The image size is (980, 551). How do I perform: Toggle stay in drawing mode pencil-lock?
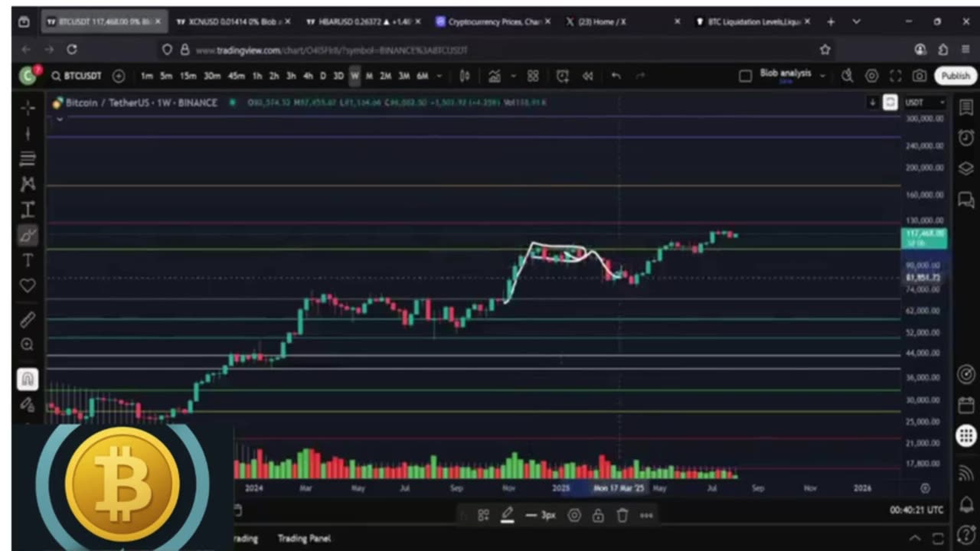point(28,403)
